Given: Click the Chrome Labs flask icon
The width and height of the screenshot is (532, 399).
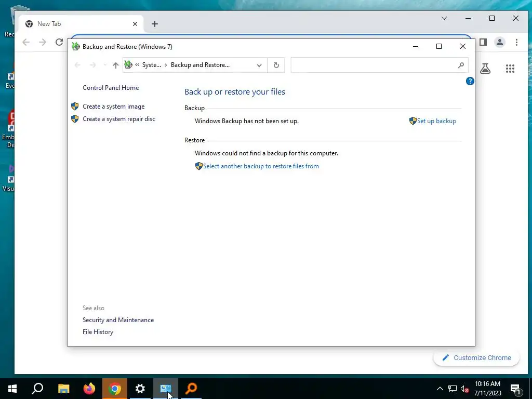Looking at the screenshot, I should pyautogui.click(x=485, y=69).
